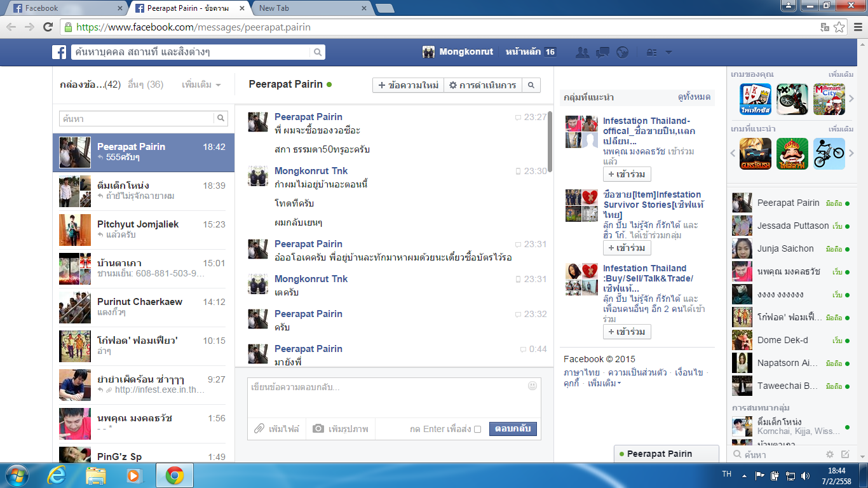Open account menu dropdown arrow in header
The width and height of the screenshot is (868, 488).
668,52
